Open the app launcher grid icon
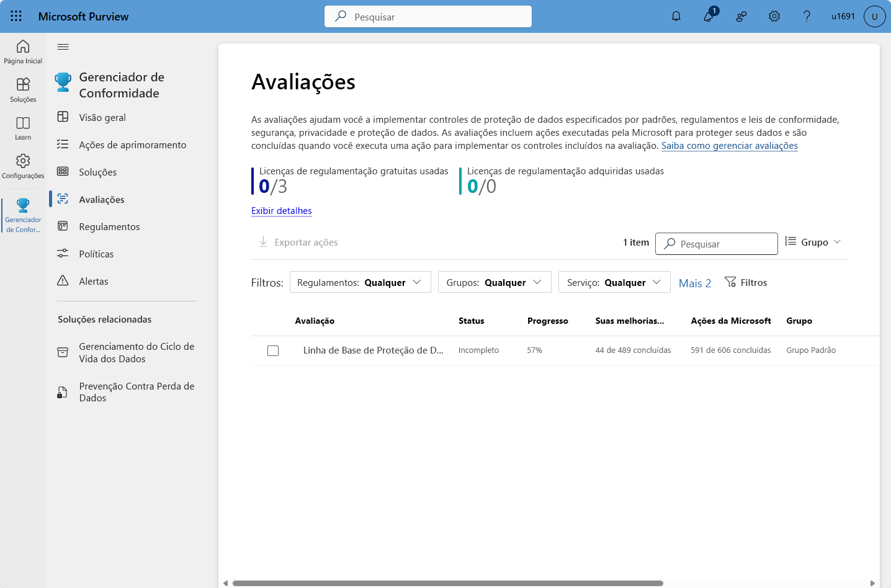This screenshot has height=588, width=891. click(x=16, y=16)
